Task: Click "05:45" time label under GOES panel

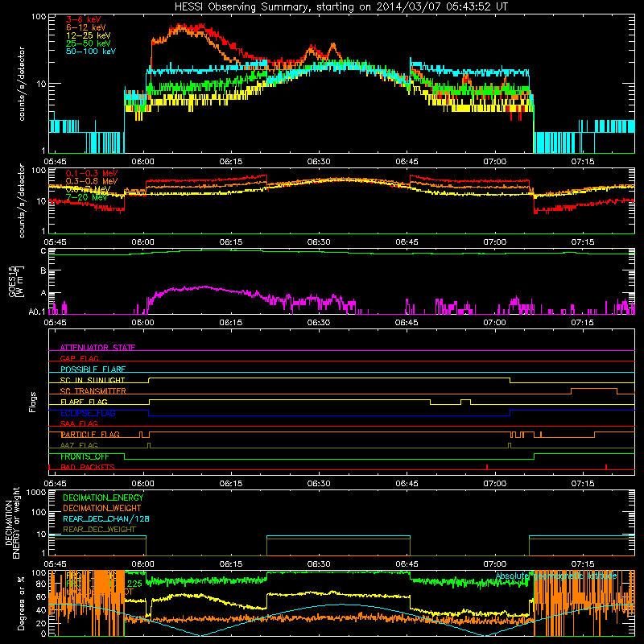Action: point(55,323)
